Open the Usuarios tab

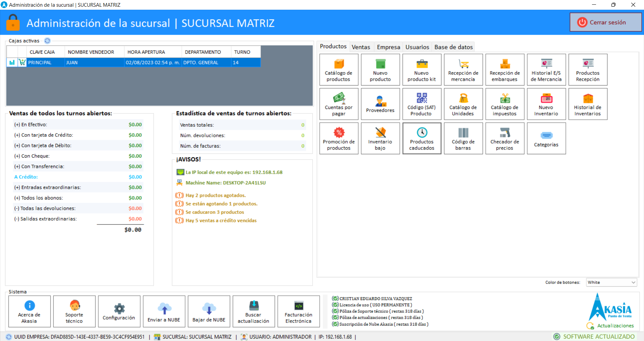(417, 47)
